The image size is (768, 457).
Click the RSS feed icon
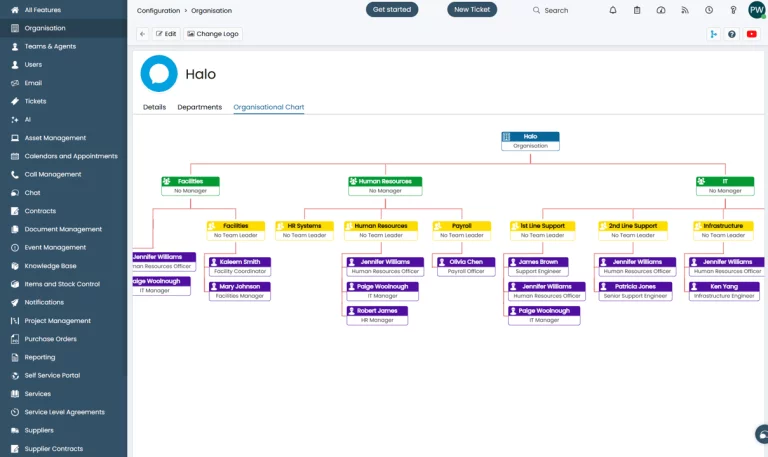click(x=685, y=10)
